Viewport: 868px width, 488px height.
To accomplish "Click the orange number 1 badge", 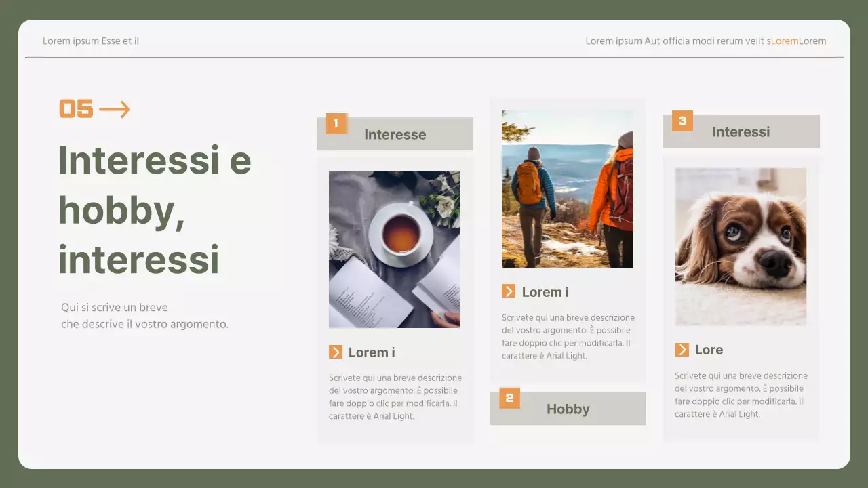I will [x=336, y=123].
